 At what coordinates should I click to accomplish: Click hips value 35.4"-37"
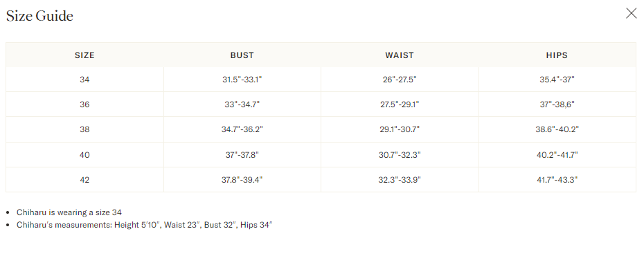557,80
